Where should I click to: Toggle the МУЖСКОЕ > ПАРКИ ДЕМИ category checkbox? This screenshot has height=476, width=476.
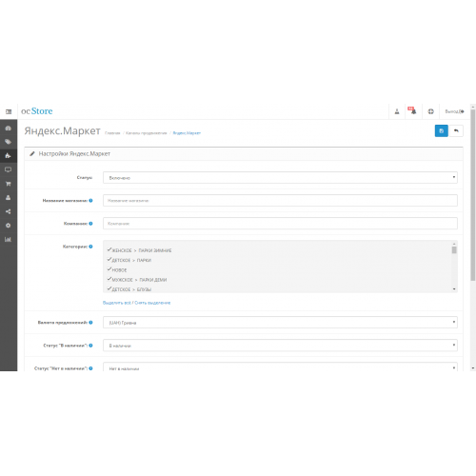(109, 279)
